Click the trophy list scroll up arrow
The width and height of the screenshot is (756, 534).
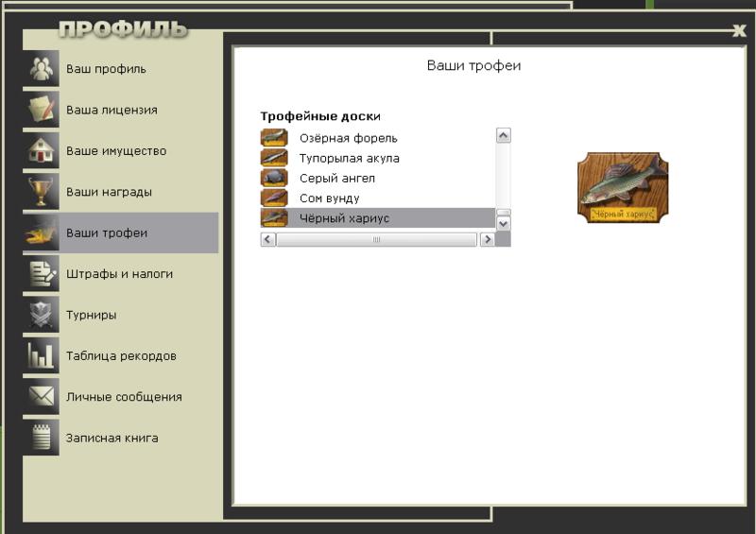(504, 135)
